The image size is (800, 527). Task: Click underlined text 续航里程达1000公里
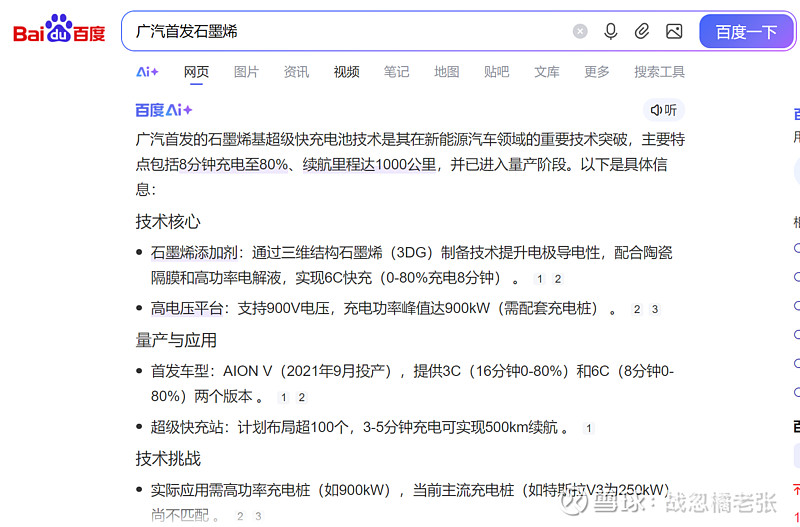point(369,165)
